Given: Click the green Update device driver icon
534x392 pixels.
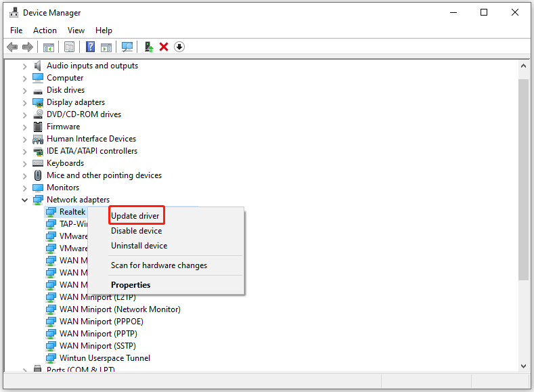Looking at the screenshot, I should tap(149, 47).
